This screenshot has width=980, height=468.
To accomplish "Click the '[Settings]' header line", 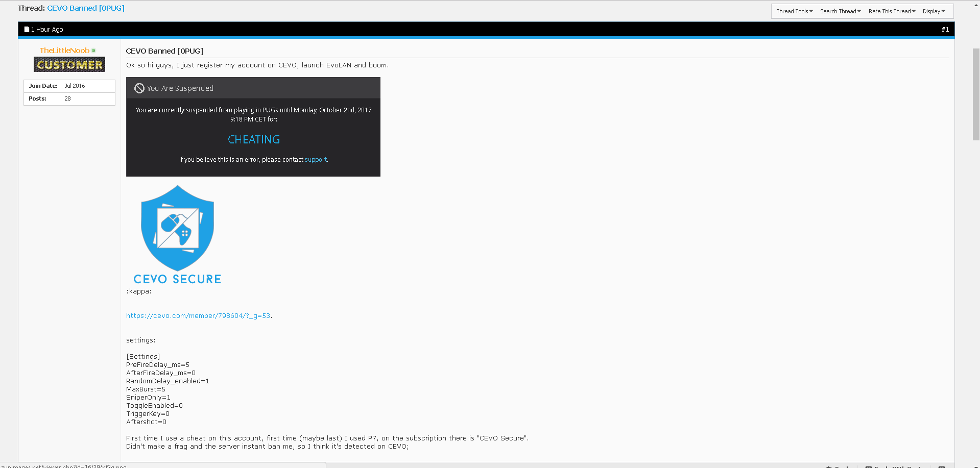I will [x=143, y=357].
